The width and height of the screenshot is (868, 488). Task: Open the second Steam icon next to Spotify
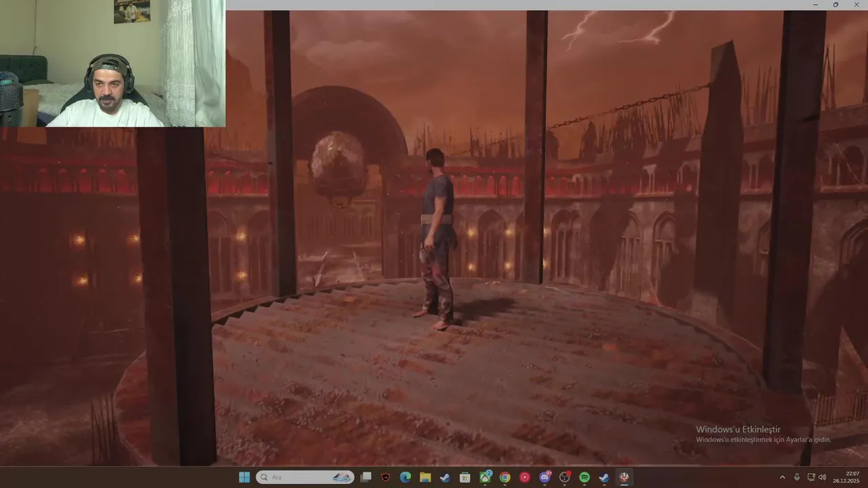(x=604, y=477)
